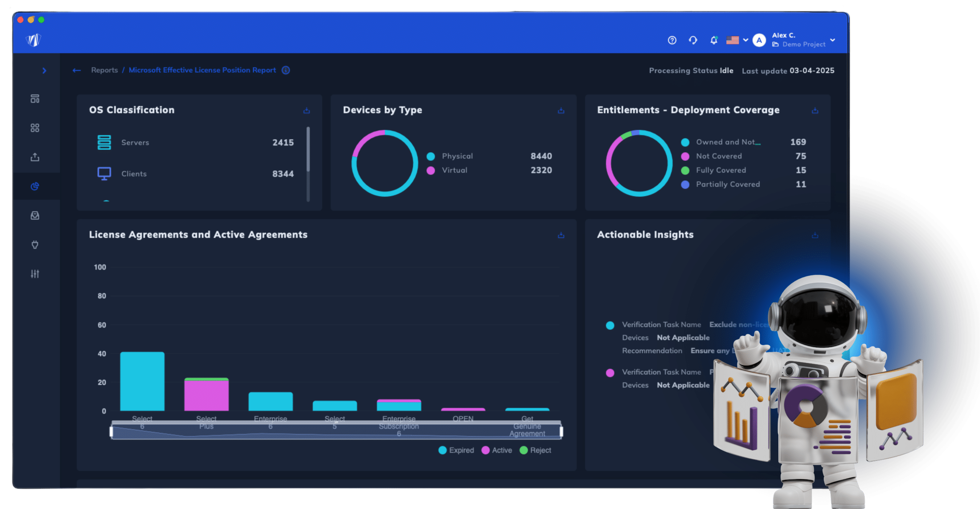Click the Physical value 8440

[541, 156]
